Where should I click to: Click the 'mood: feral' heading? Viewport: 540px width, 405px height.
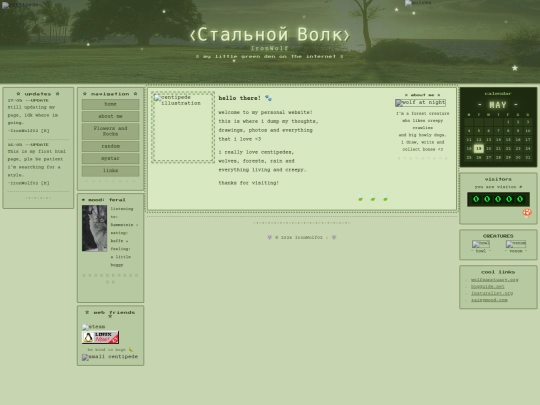104,200
